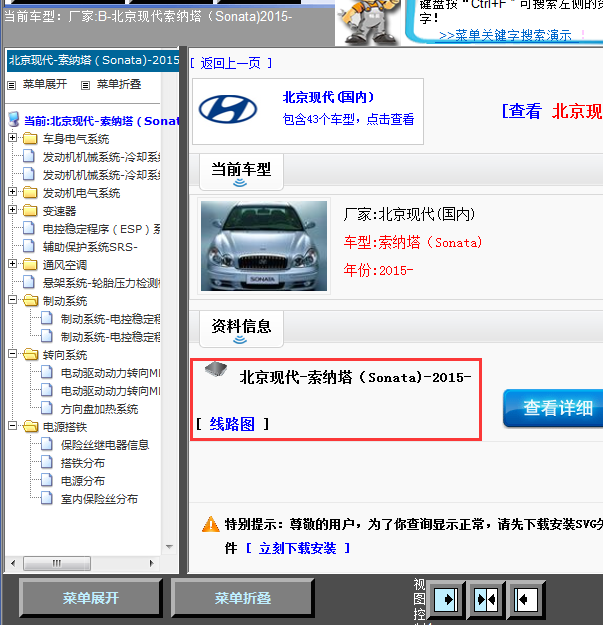Viewport: 603px width, 625px height.
Task: Click document icon next to 保险丝继电器信息
Action: 47,444
